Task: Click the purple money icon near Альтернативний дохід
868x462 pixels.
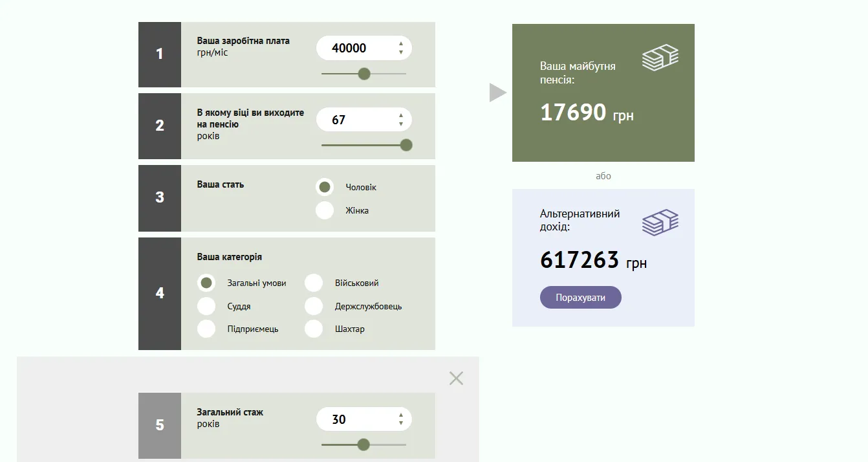Action: 660,223
